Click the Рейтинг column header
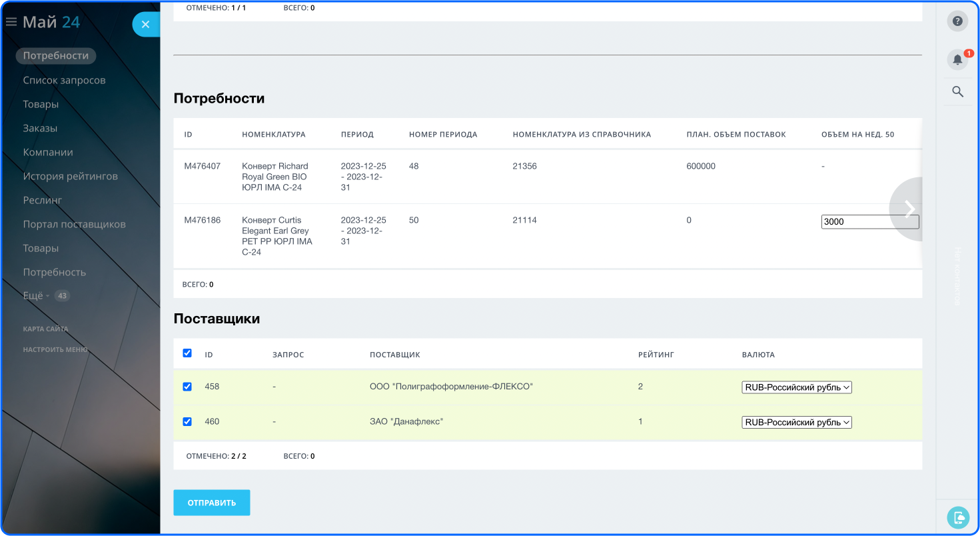Image resolution: width=980 pixels, height=536 pixels. 656,355
